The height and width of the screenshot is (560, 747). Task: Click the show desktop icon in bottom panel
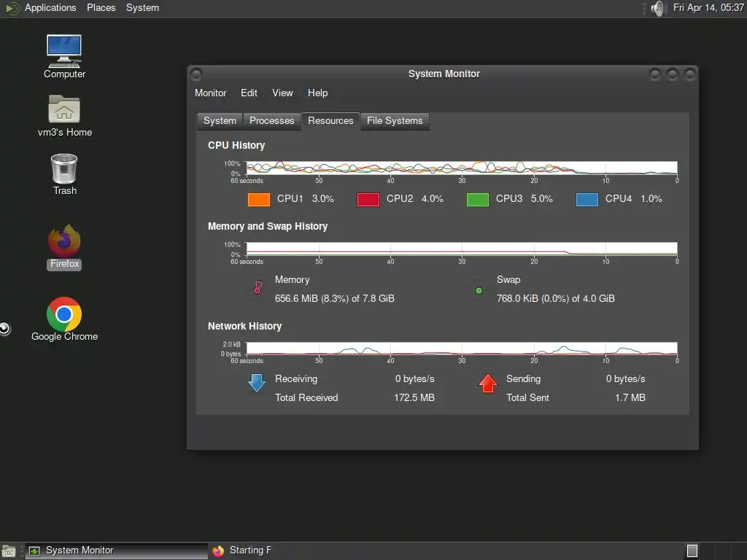coord(9,551)
